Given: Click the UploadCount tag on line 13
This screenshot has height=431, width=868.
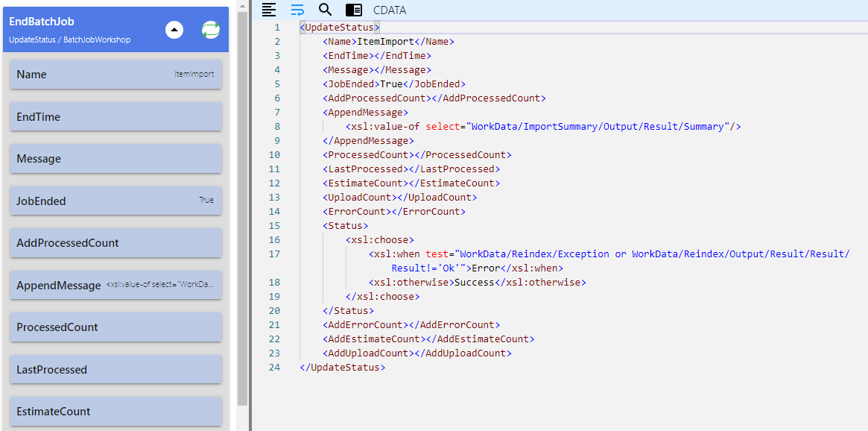Looking at the screenshot, I should click(x=399, y=197).
